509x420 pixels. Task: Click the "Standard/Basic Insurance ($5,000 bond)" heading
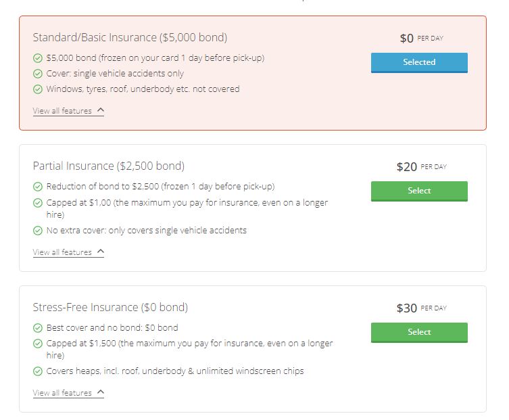(130, 37)
